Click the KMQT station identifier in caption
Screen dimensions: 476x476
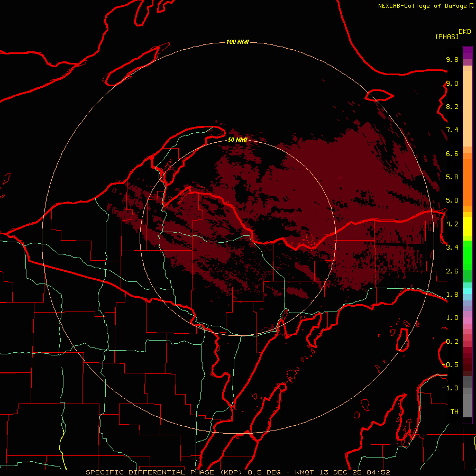[305, 472]
